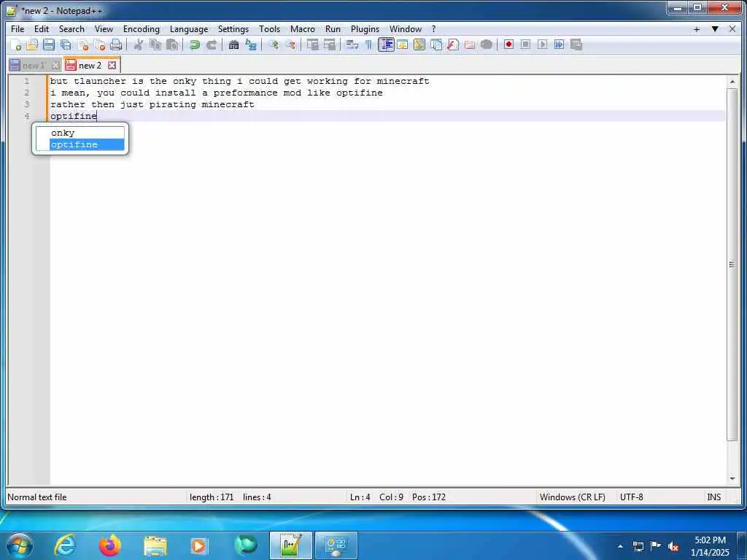Open the Folder as Workspace icon
Viewport: 747px width, 560px height.
pyautogui.click(x=470, y=44)
